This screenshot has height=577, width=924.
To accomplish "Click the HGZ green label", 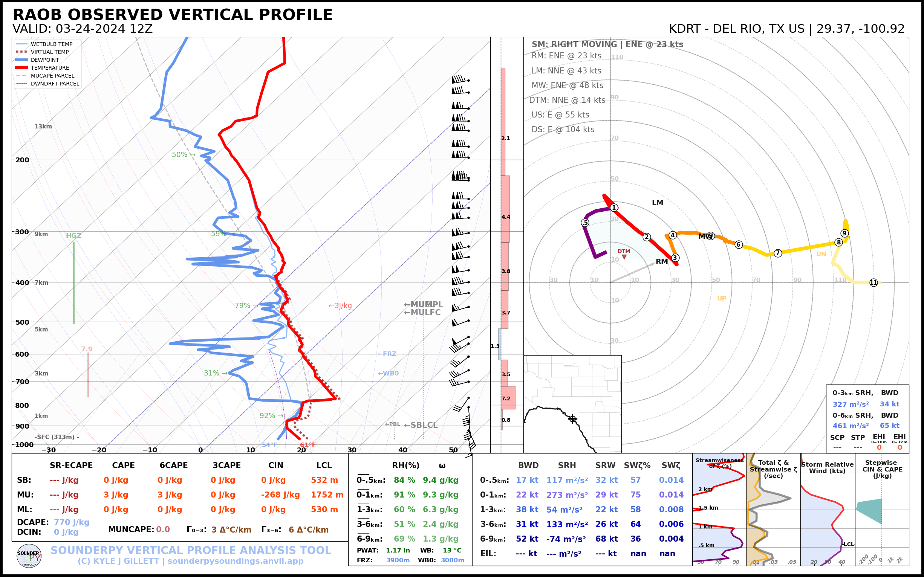I will 74,236.
